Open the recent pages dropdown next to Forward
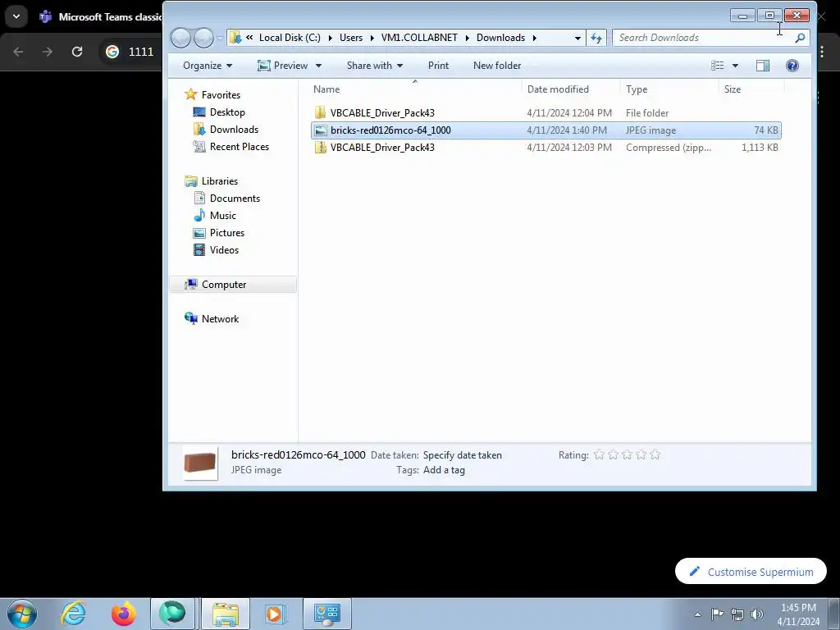The height and width of the screenshot is (630, 840). click(x=220, y=38)
